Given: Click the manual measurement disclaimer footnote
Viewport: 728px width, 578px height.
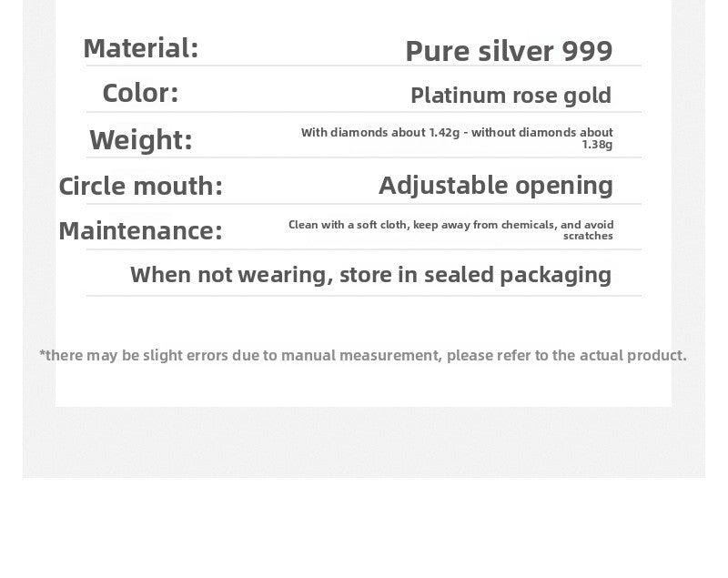Looking at the screenshot, I should pos(363,355).
